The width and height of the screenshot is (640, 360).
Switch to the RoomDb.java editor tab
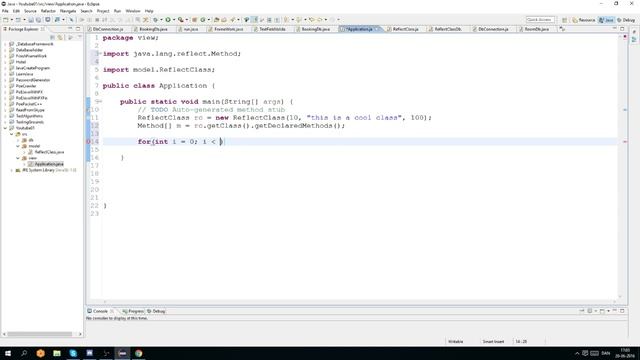(537, 29)
